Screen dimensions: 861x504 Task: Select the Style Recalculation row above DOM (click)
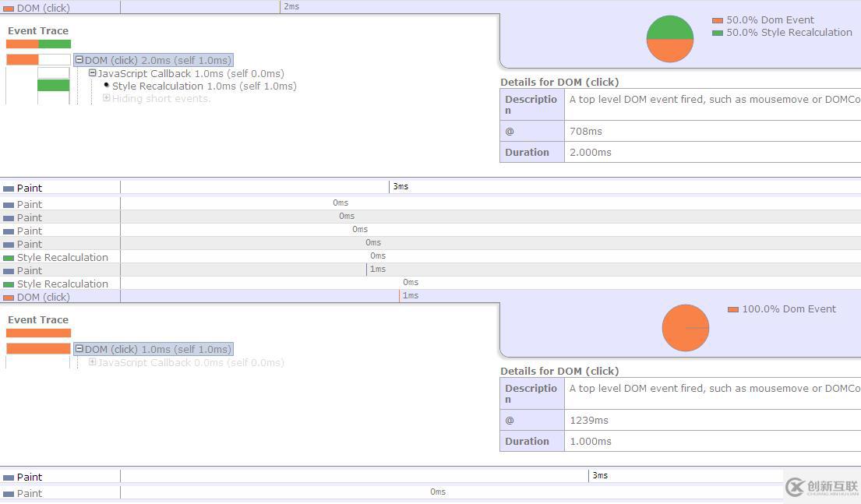pos(430,284)
